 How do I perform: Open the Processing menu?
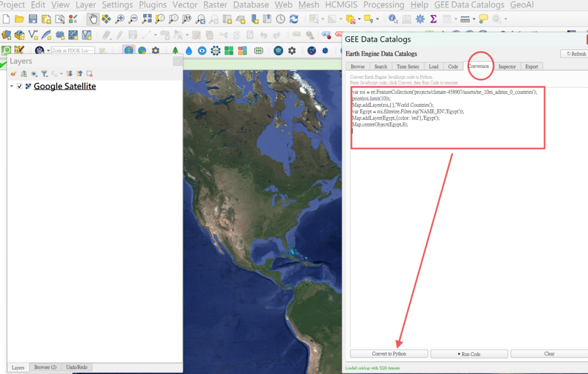(383, 5)
